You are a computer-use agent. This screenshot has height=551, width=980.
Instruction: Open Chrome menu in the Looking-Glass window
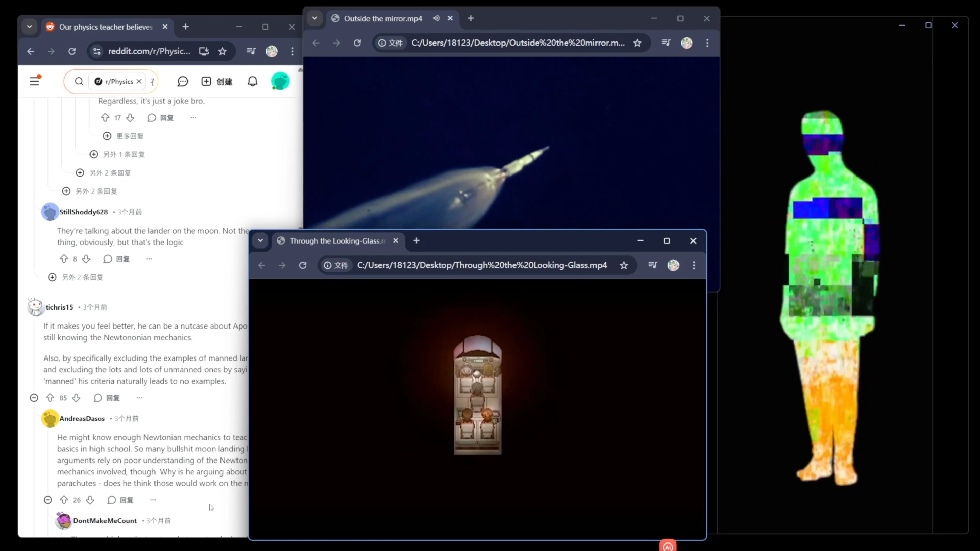click(694, 265)
